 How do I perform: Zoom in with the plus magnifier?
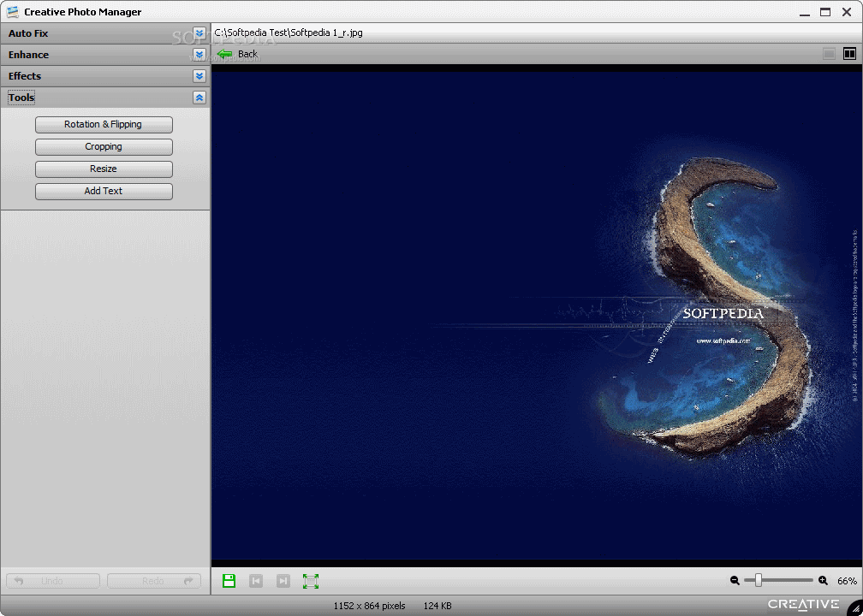[823, 580]
